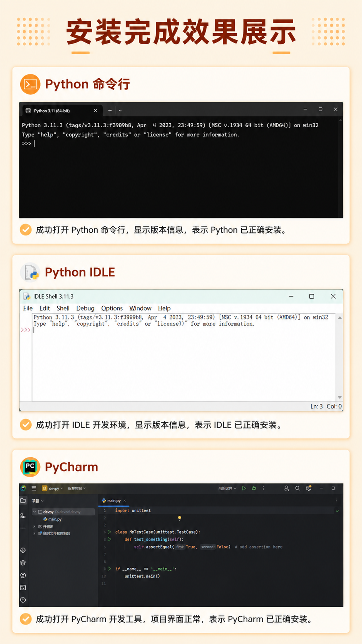Close the main.py editor tab
Screen dimensions: 362x644
(125, 501)
